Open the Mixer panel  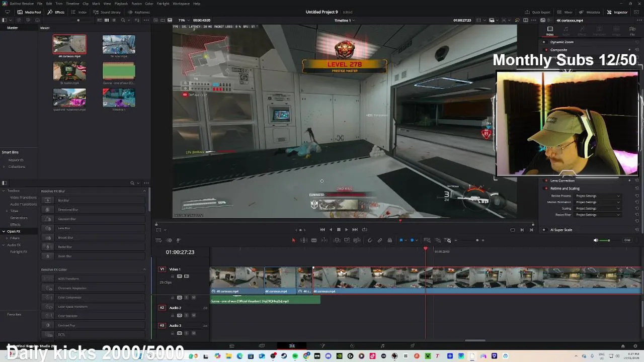click(566, 12)
